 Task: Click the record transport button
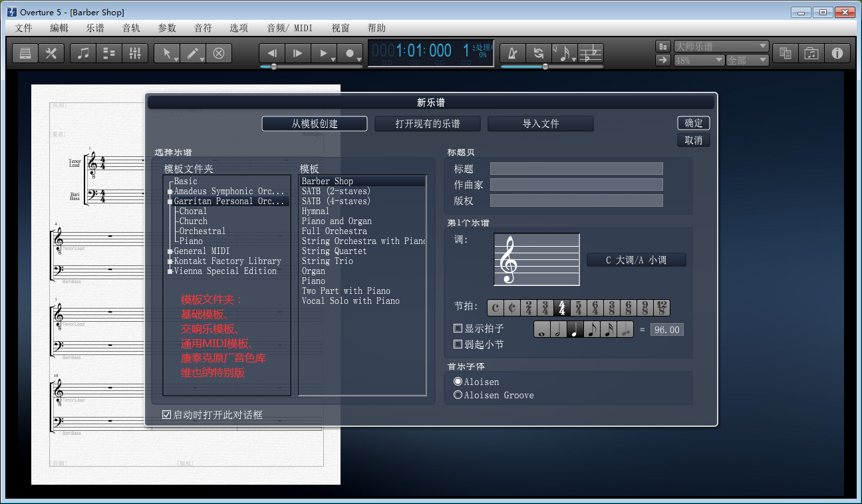click(350, 53)
